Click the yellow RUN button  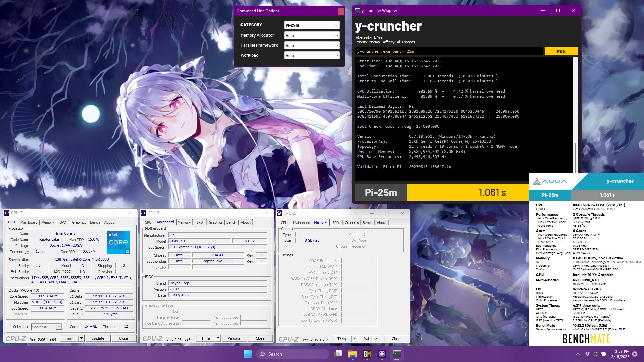pyautogui.click(x=561, y=51)
